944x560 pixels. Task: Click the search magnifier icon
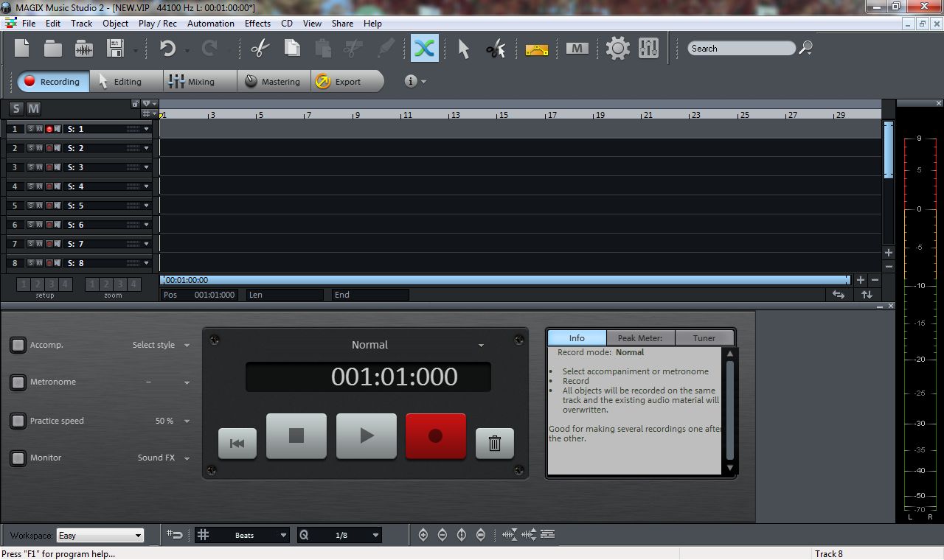[806, 48]
